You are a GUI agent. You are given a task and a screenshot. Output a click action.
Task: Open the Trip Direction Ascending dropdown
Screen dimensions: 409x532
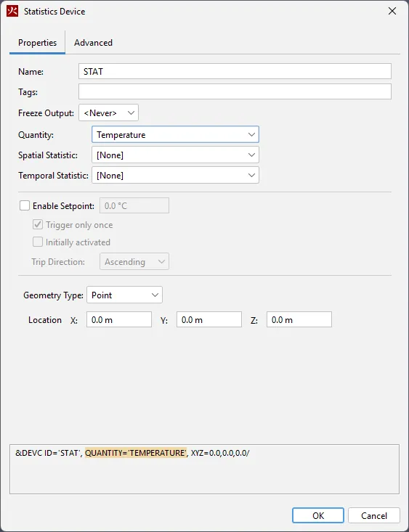[x=134, y=261]
